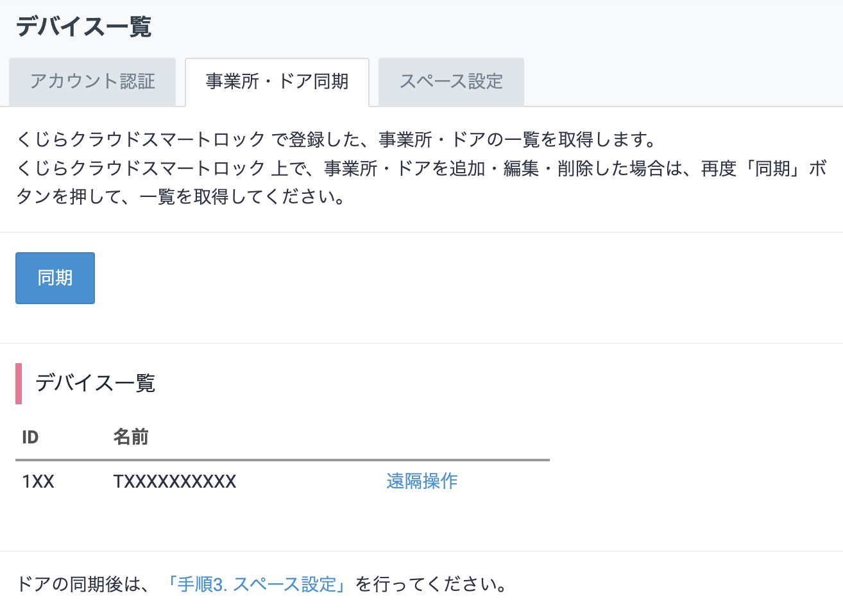Screen dimensions: 843x616
Task: Click the first description line about 一覧を取得します
Action: coord(336,139)
